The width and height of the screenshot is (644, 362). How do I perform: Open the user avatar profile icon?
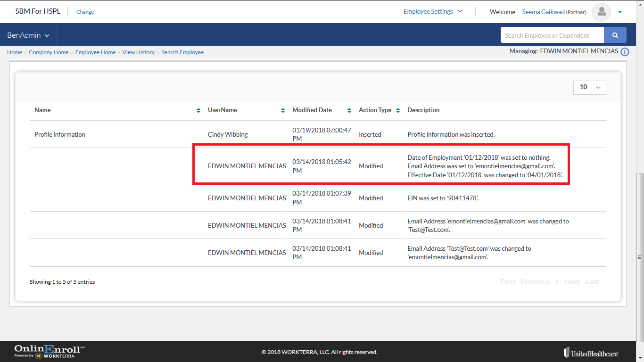pos(601,12)
